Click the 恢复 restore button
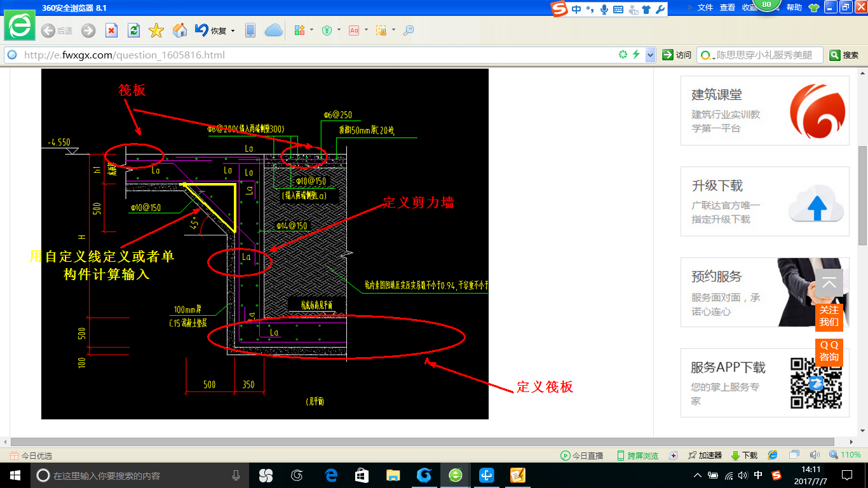Screen dimensions: 868x488 [x=211, y=30]
